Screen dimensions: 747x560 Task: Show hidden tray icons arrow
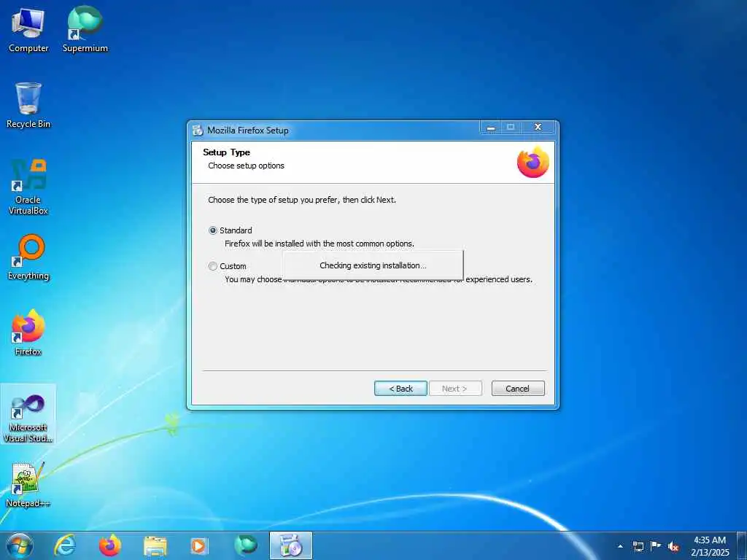620,546
